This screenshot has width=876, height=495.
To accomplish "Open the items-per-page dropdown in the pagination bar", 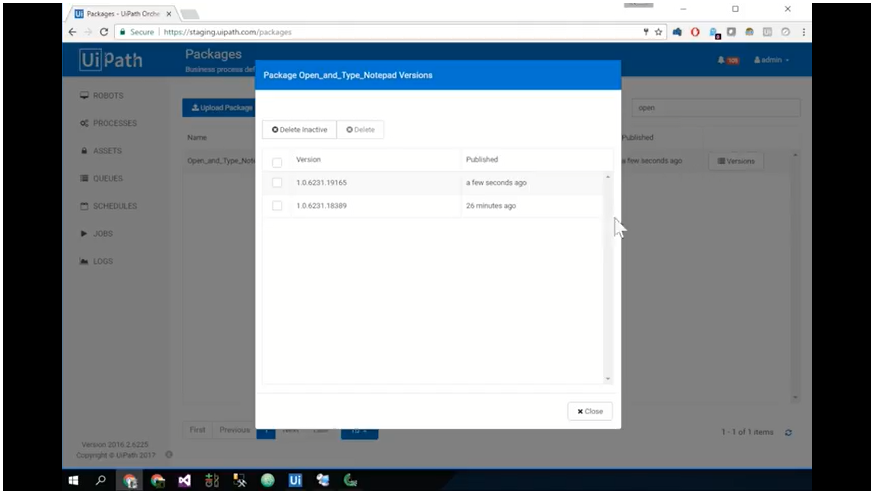I will (x=359, y=431).
